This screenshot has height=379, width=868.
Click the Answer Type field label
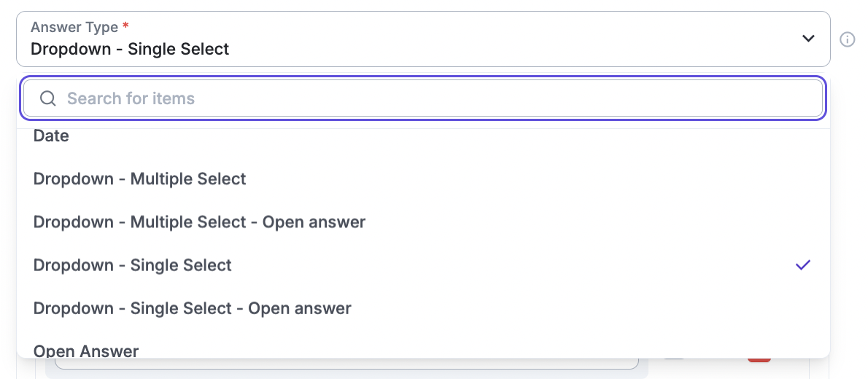(74, 27)
